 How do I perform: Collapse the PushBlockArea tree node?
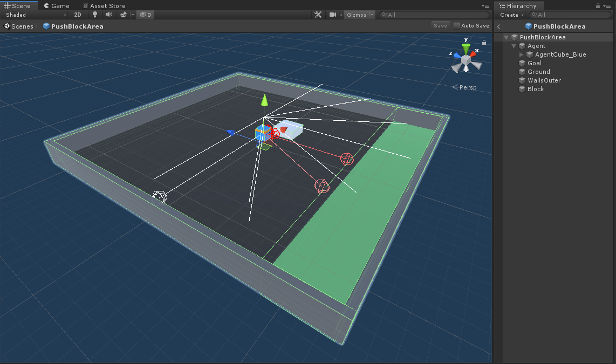pyautogui.click(x=506, y=37)
